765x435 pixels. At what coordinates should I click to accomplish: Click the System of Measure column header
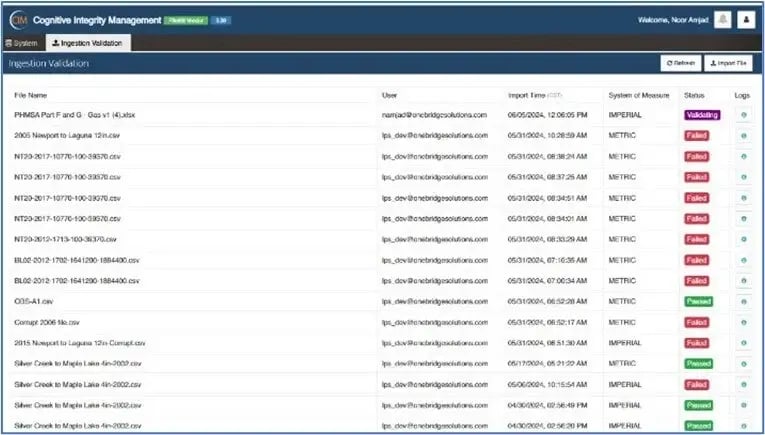pyautogui.click(x=638, y=95)
